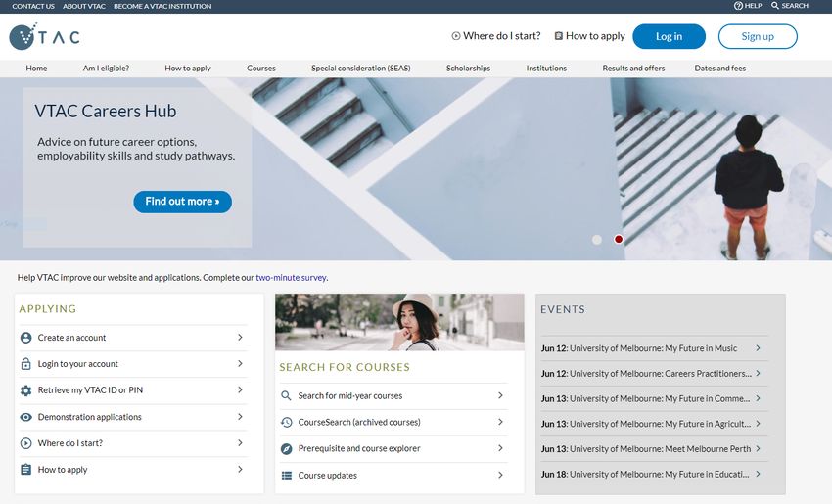Open the Dates and fees menu
This screenshot has height=504, width=832.
pyautogui.click(x=720, y=68)
